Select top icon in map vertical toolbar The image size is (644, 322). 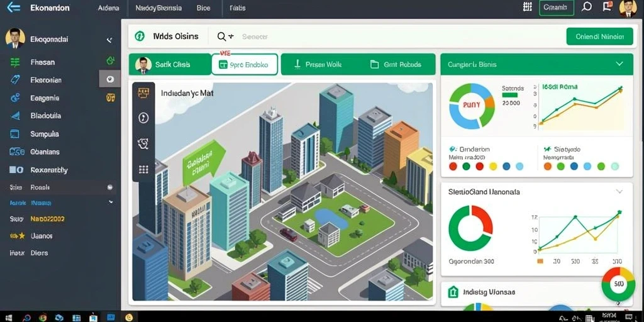click(143, 93)
